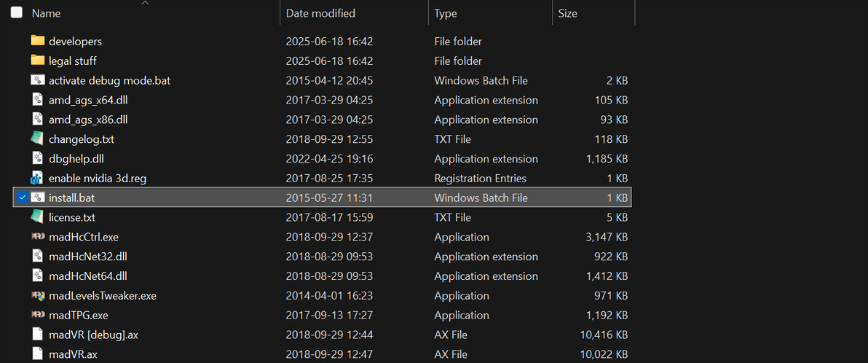Click the 10,022 KB size value

coord(604,354)
